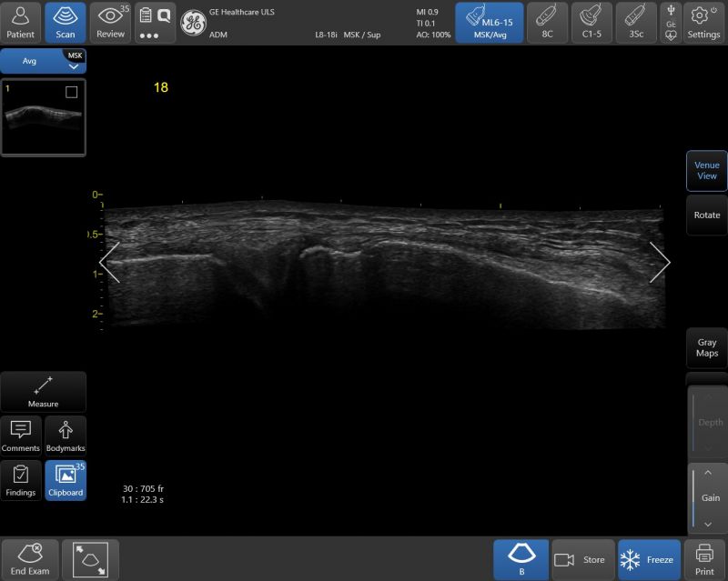Viewport: 728px width, 581px height.
Task: Open the Patient screen
Action: (20, 23)
